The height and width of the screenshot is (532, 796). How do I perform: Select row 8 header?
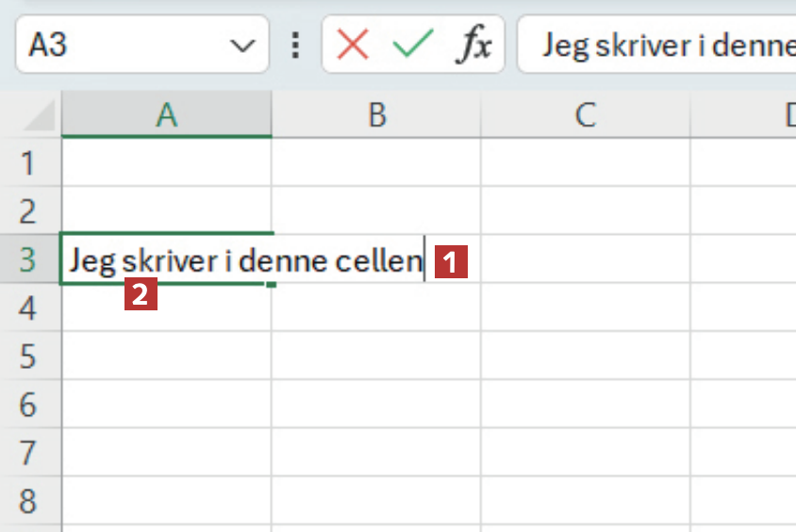(x=28, y=500)
